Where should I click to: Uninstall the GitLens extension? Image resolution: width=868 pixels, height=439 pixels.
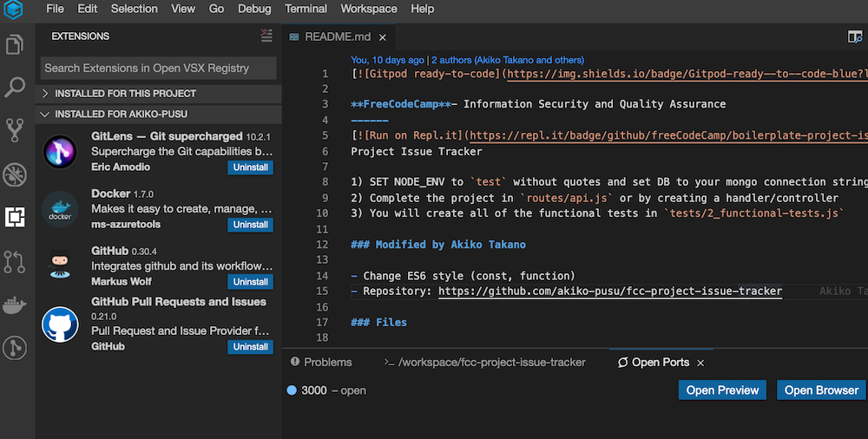(x=250, y=167)
